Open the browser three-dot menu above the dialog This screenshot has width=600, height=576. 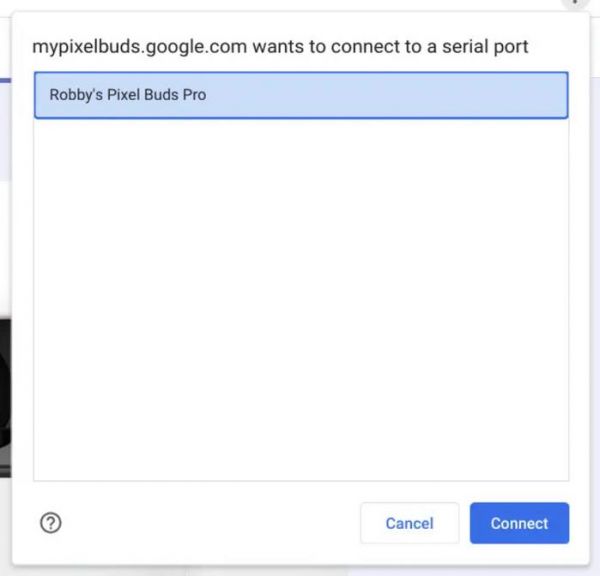click(574, 3)
